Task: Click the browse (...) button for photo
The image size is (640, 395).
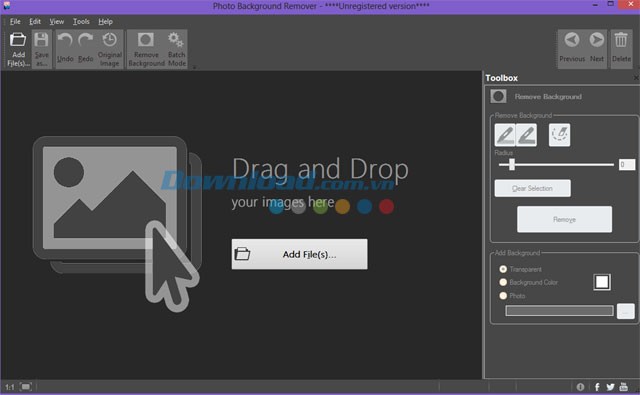Action: (x=625, y=311)
